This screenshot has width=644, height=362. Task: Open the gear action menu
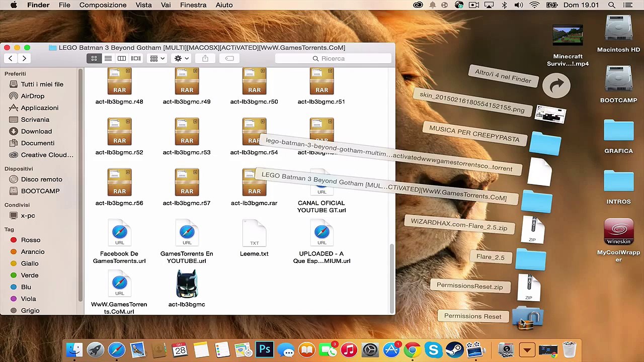tap(181, 58)
